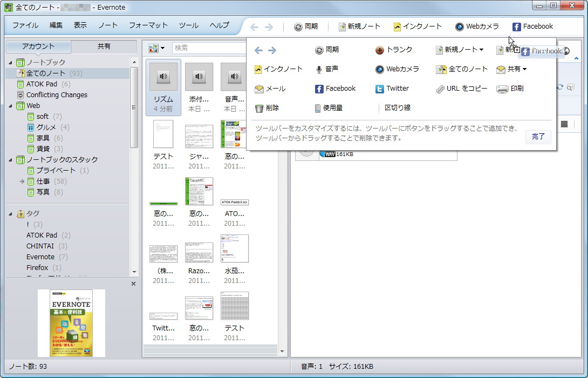Click the sidebar scrollbar down arrow
588x378 pixels.
pyautogui.click(x=134, y=272)
